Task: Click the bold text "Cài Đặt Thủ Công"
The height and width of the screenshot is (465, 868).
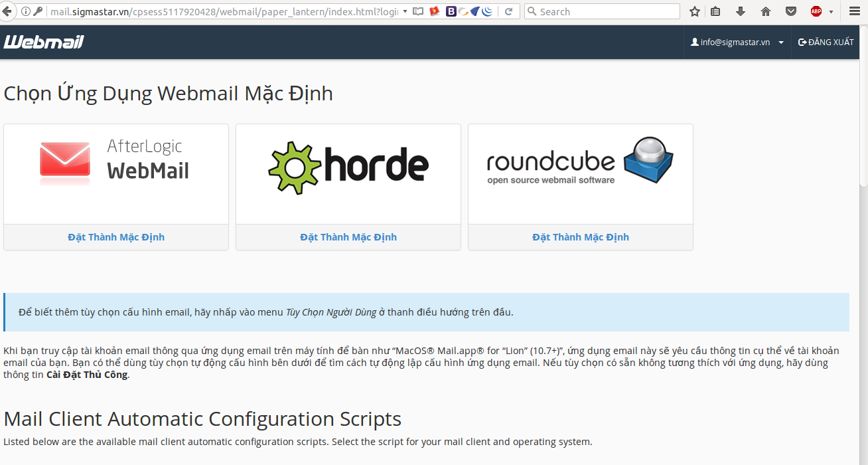Action: coord(87,375)
